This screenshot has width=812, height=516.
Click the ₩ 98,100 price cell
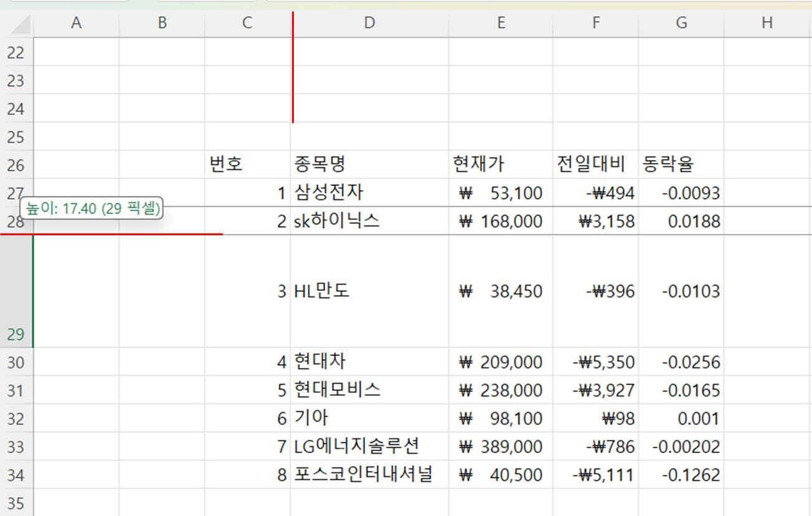501,418
